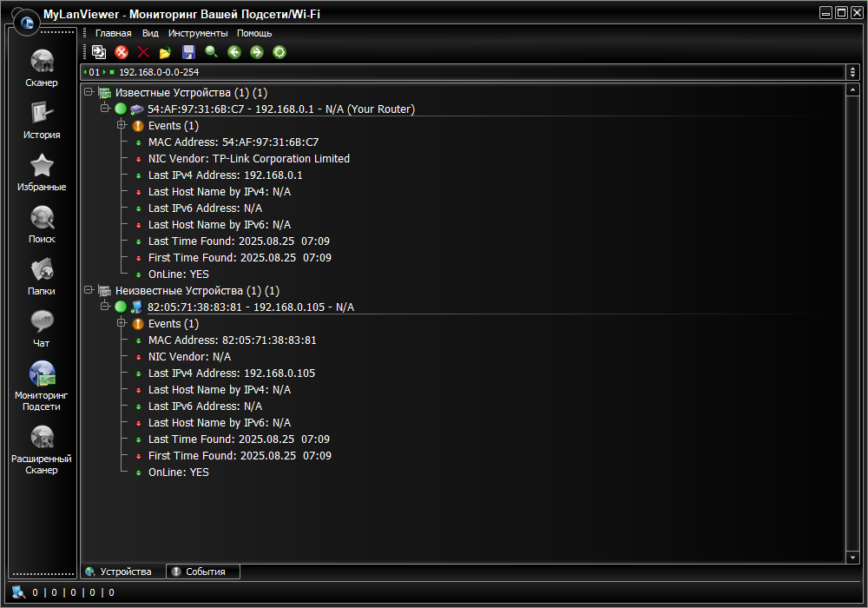The width and height of the screenshot is (868, 608).
Task: Select the device row 82:05:71:38:83:81 - 192.168.0.105
Action: pos(250,307)
